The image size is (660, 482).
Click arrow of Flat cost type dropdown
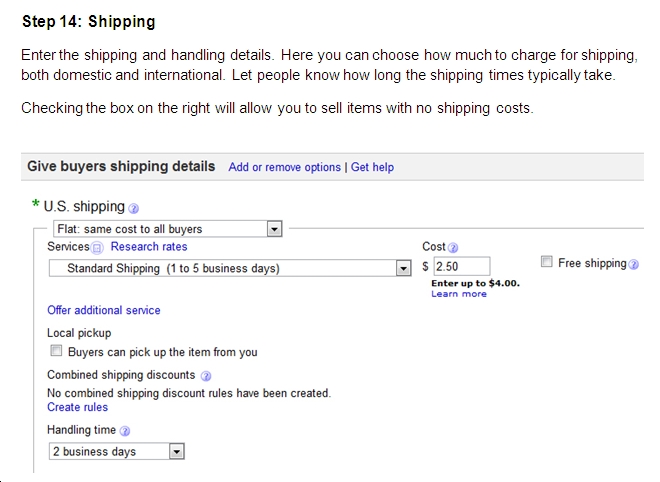(274, 229)
